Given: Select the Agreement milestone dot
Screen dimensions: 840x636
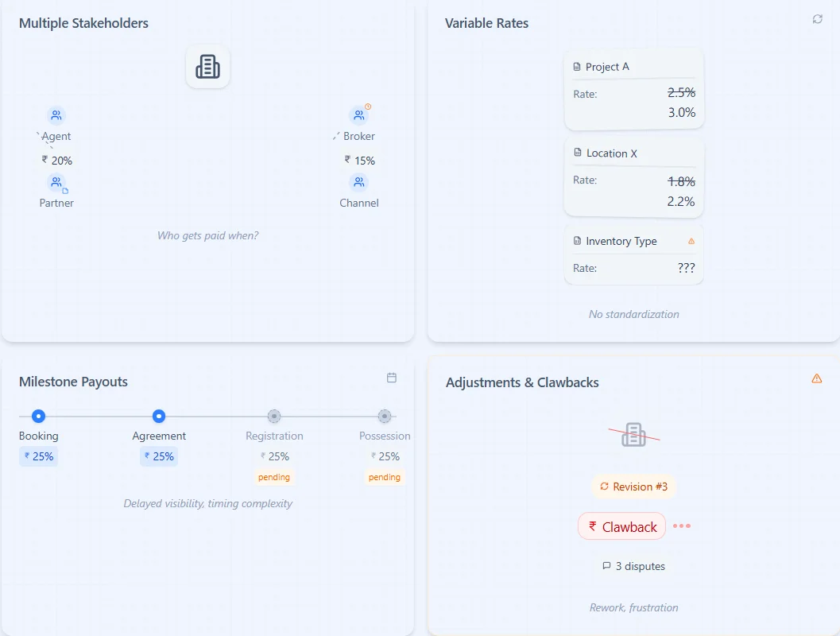Looking at the screenshot, I should (x=158, y=416).
